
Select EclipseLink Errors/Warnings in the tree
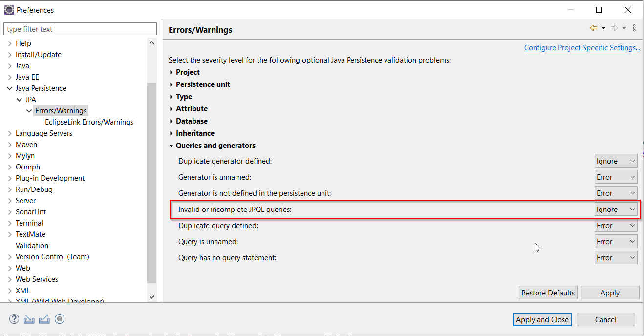pos(89,122)
